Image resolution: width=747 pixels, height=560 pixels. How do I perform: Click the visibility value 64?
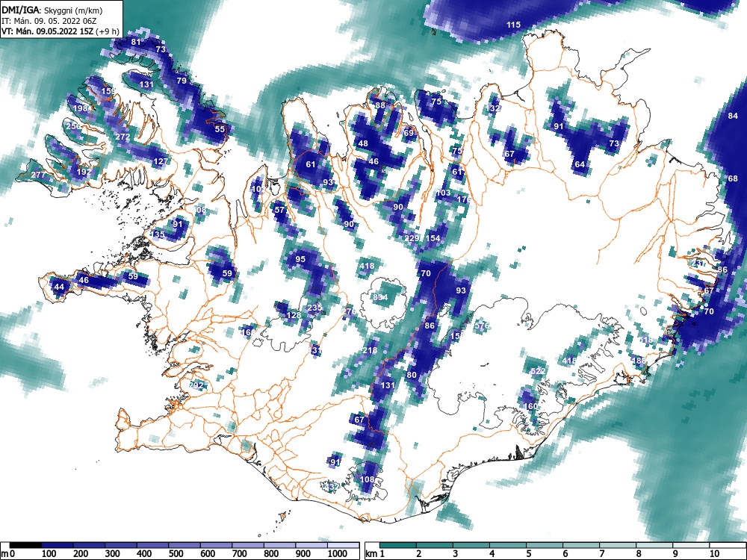(x=580, y=165)
